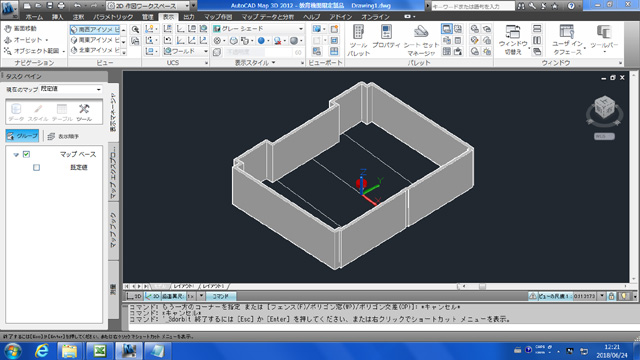The width and height of the screenshot is (640, 360).
Task: Select the オブジェクト範囲 zoom extents tool
Action: click(x=34, y=51)
